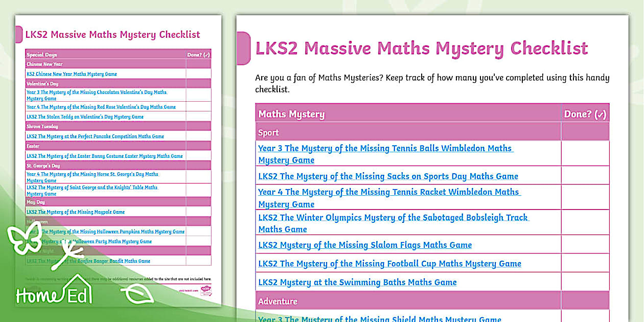Open LKS2 Missing Slalom Flags Maths Game link
This screenshot has width=644, height=322.
point(364,245)
